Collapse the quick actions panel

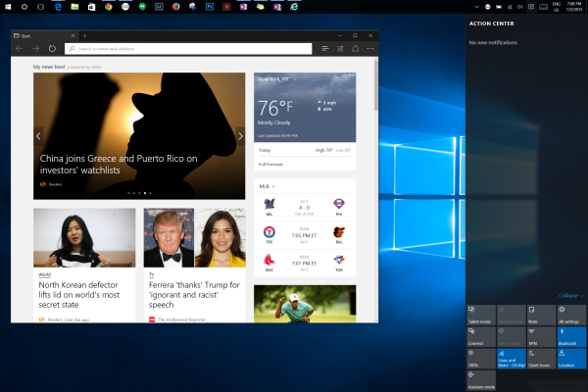(x=570, y=295)
